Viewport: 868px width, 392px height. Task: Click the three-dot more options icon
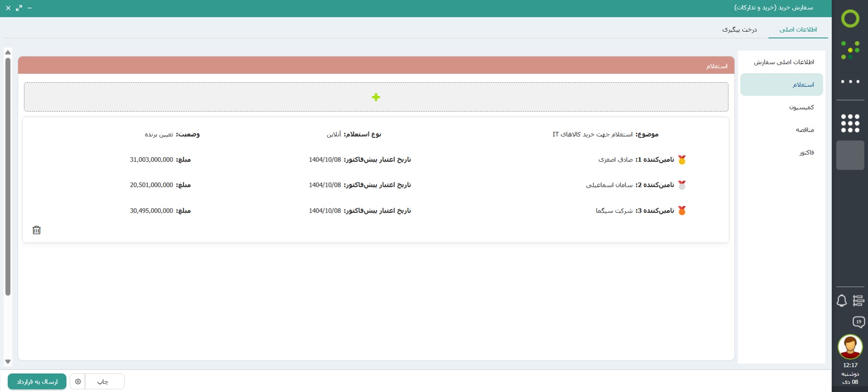[850, 82]
